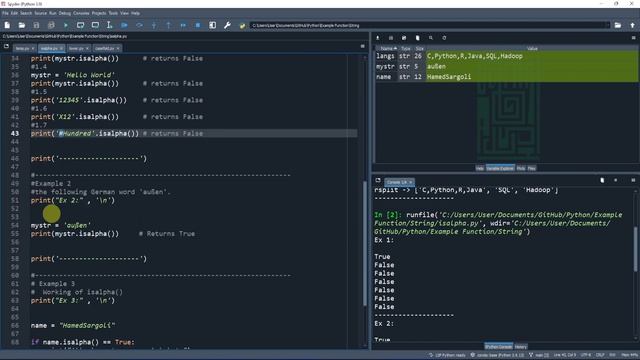Viewport: 640px width, 360px height.
Task: Click the console vertical scrollbar
Action: coord(635,249)
